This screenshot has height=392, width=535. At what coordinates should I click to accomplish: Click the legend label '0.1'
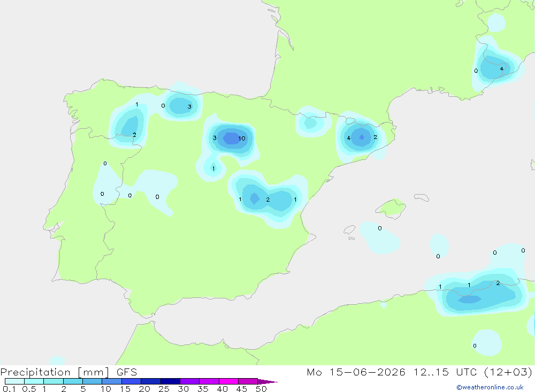click(9, 389)
